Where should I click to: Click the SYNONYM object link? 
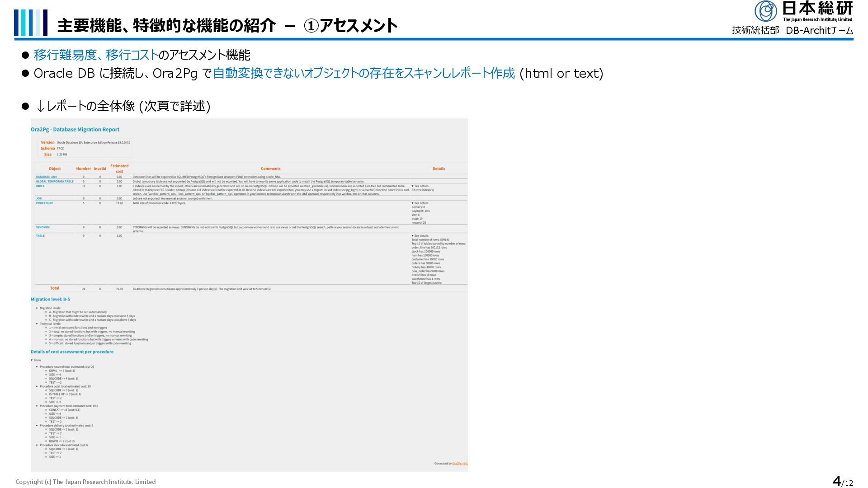click(43, 227)
